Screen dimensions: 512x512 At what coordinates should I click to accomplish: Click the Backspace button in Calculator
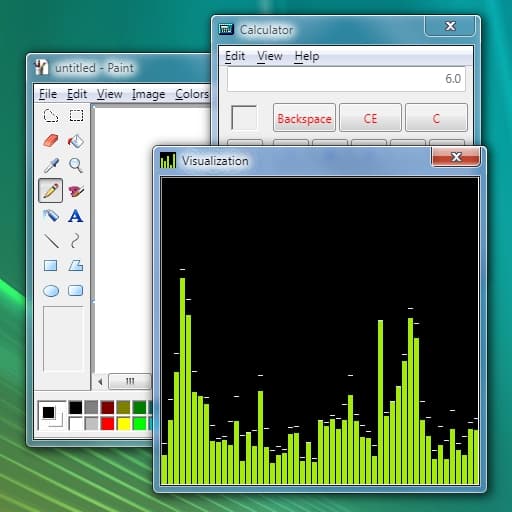304,118
